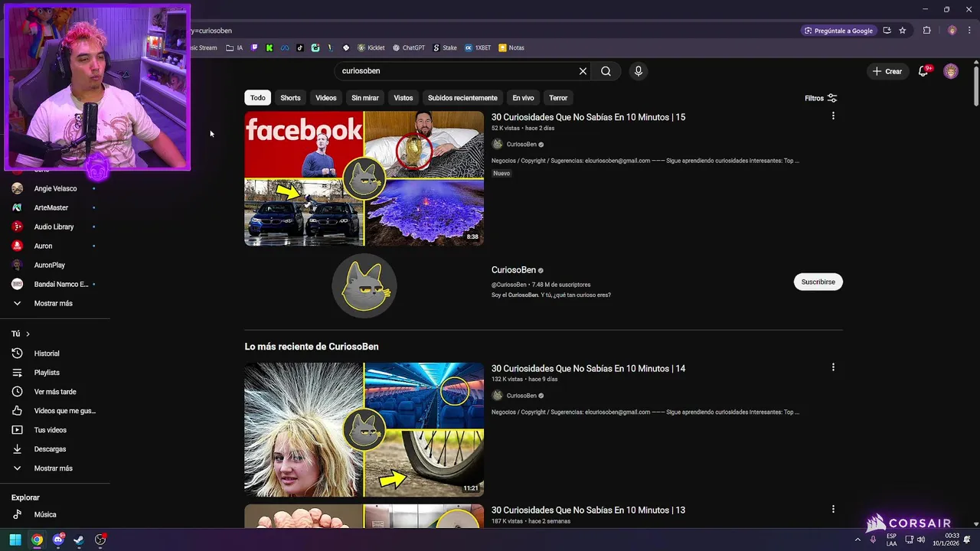The image size is (980, 551).
Task: Open the 1XBET bookmark
Action: pyautogui.click(x=478, y=47)
